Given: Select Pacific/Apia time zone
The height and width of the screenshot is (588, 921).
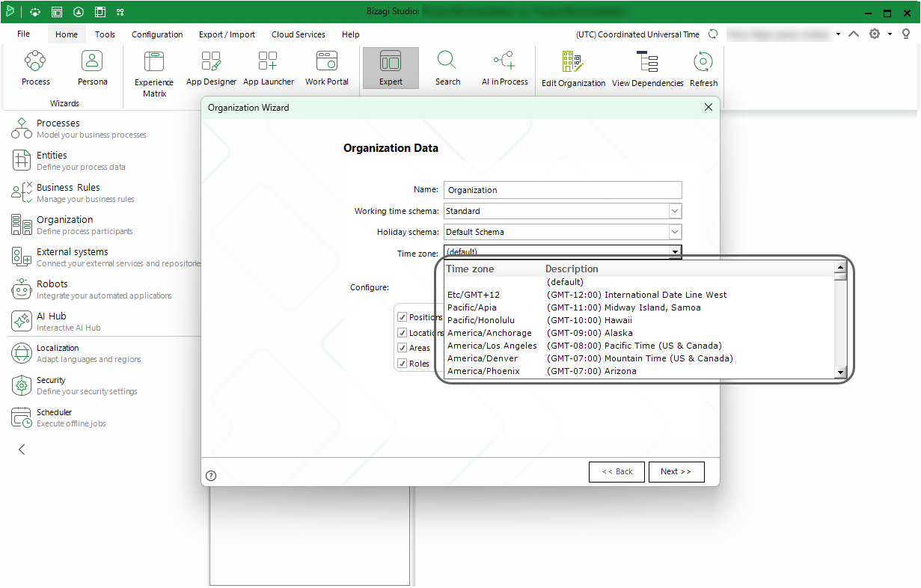Looking at the screenshot, I should click(640, 307).
